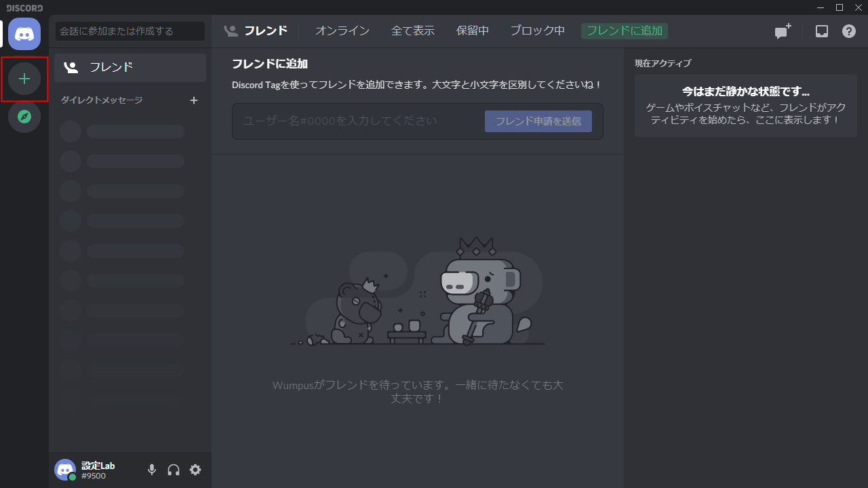Select the フレンドに追加 tab

[625, 31]
